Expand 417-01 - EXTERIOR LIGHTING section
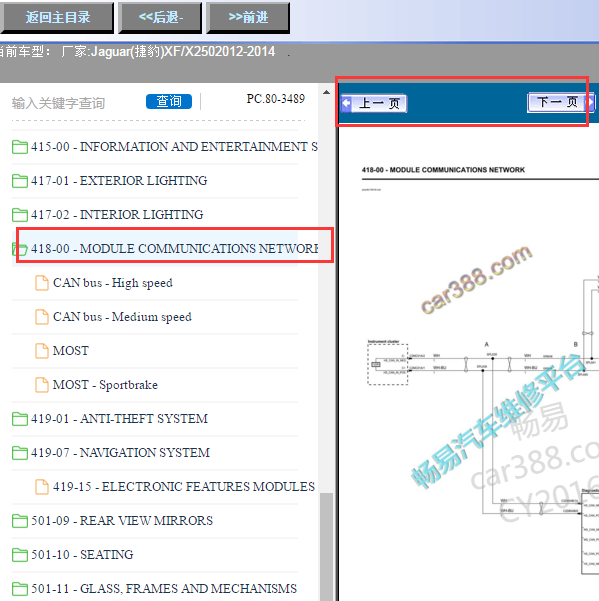 pyautogui.click(x=119, y=181)
